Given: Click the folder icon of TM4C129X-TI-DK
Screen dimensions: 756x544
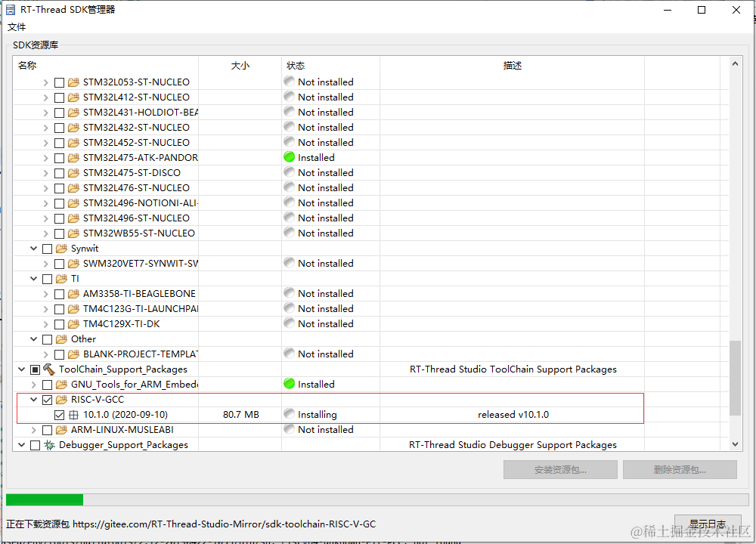Looking at the screenshot, I should [73, 324].
